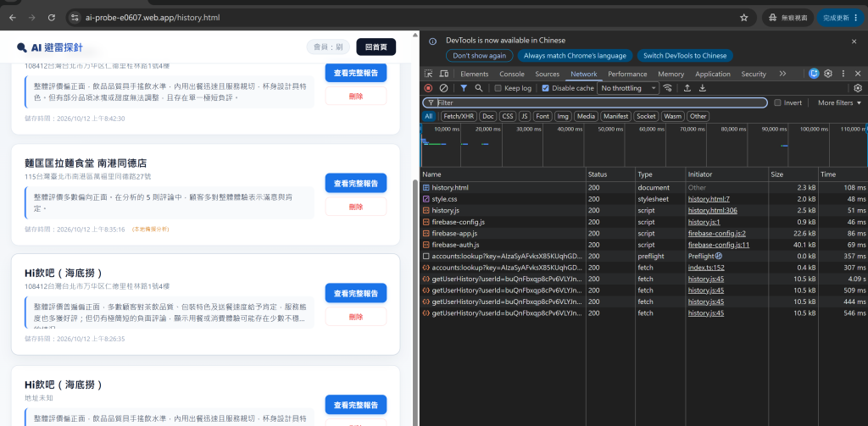
Task: Switch to the Console tab
Action: (x=511, y=75)
